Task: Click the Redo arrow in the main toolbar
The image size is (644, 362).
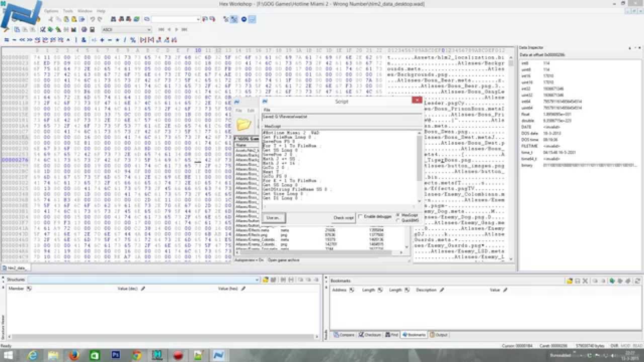Action: pyautogui.click(x=99, y=19)
